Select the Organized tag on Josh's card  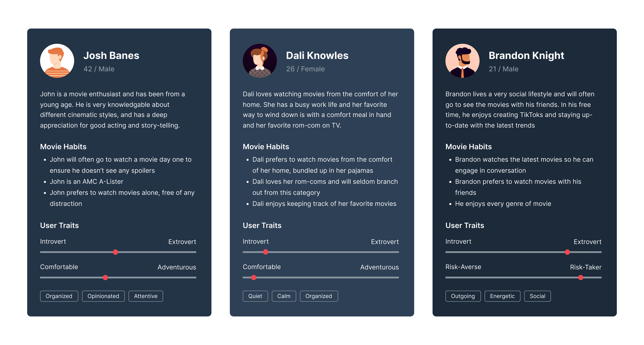(59, 296)
